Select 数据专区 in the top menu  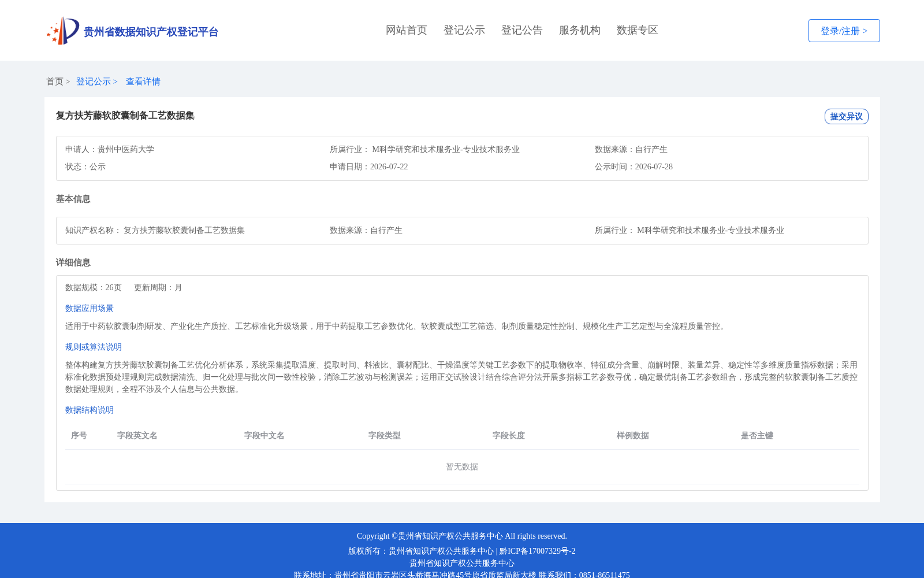click(x=638, y=30)
